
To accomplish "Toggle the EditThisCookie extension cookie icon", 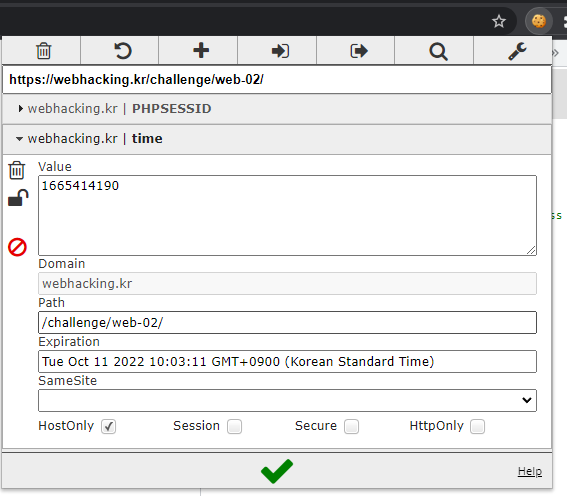I will (538, 21).
